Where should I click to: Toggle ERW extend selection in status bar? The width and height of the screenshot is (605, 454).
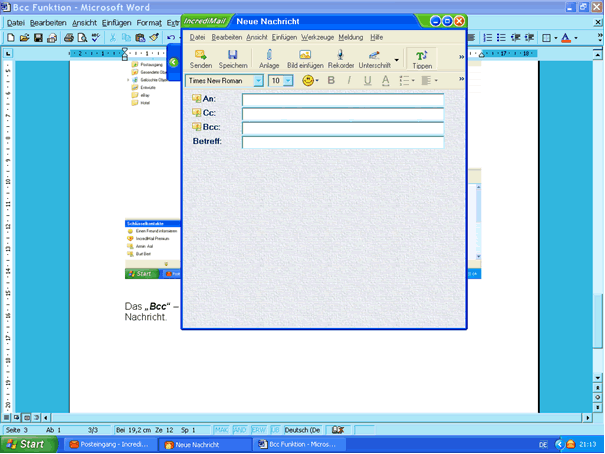[x=259, y=430]
